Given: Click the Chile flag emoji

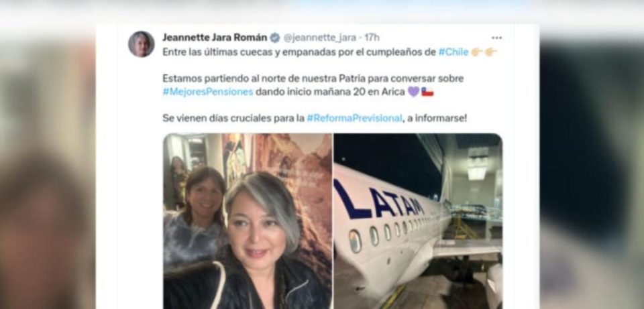Looking at the screenshot, I should (427, 92).
